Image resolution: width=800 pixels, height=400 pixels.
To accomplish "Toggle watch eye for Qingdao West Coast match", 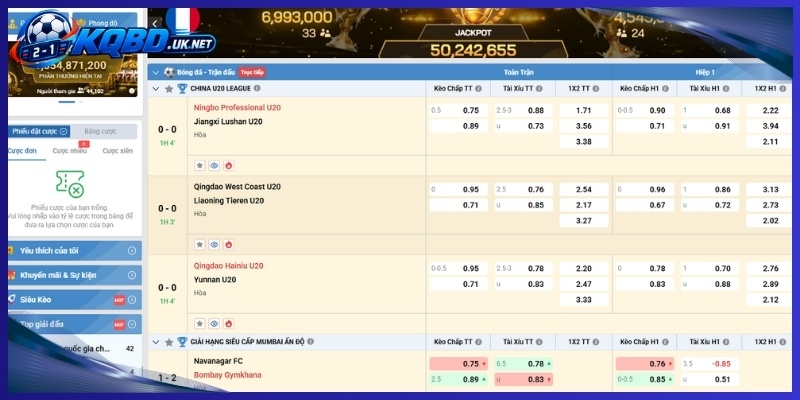I will click(x=214, y=244).
